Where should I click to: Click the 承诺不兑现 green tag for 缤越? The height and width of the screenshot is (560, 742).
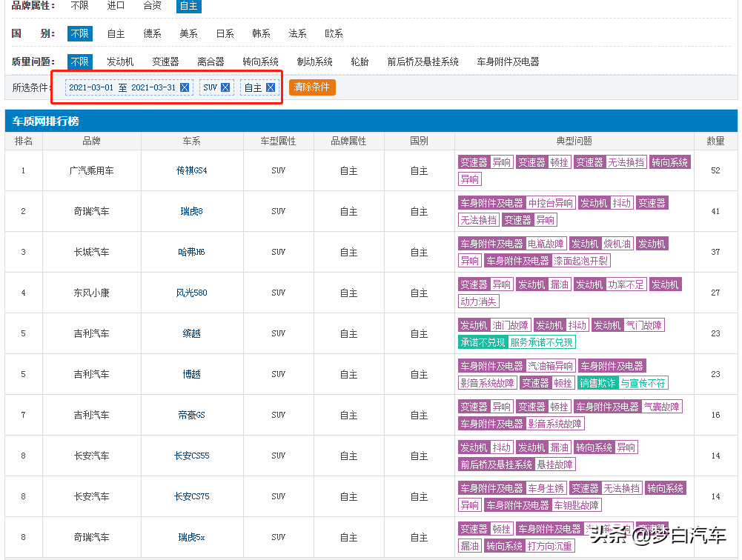483,342
